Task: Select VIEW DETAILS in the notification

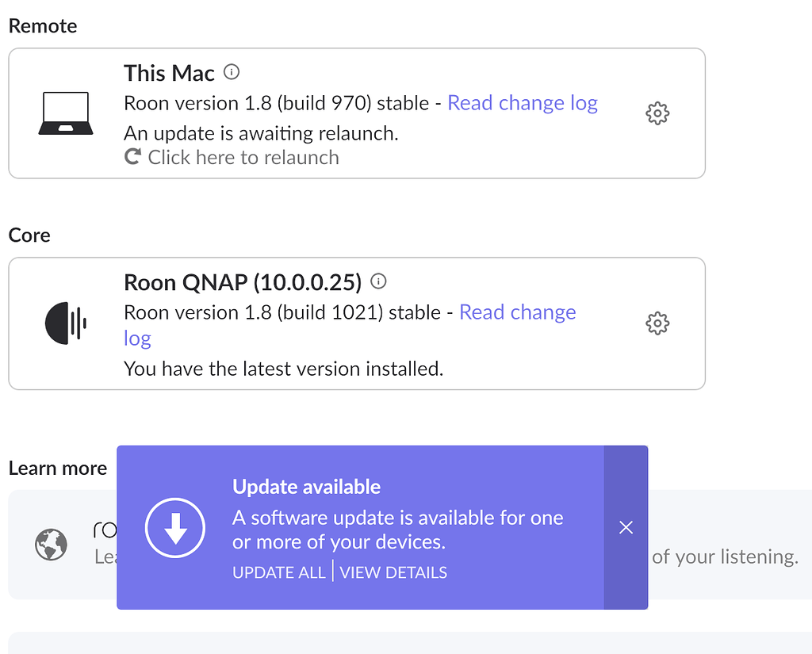Action: coord(393,572)
